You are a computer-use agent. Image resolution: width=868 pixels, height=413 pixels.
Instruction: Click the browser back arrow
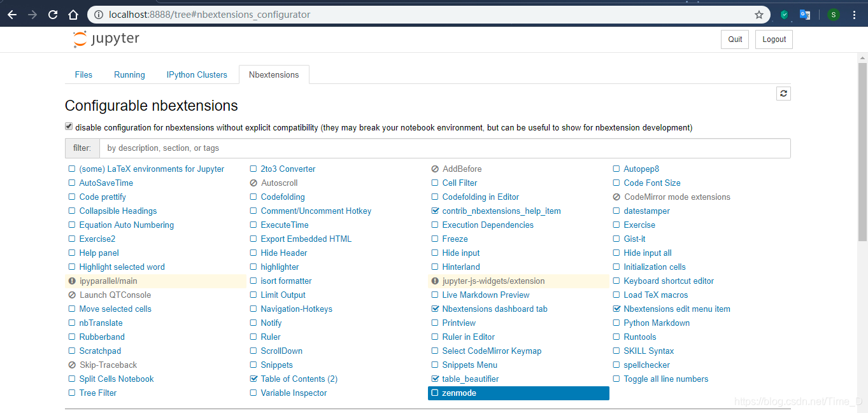12,14
